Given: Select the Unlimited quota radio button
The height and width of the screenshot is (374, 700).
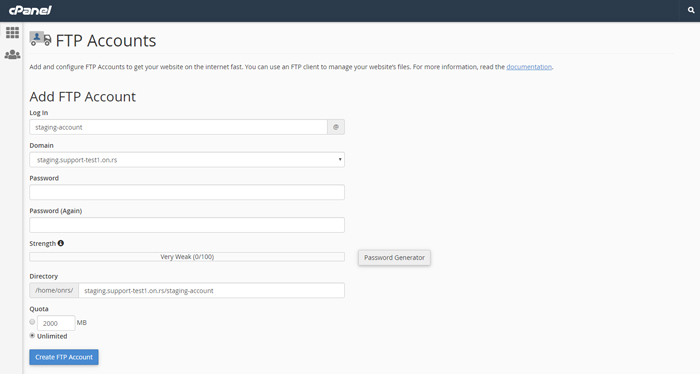Looking at the screenshot, I should pyautogui.click(x=32, y=336).
